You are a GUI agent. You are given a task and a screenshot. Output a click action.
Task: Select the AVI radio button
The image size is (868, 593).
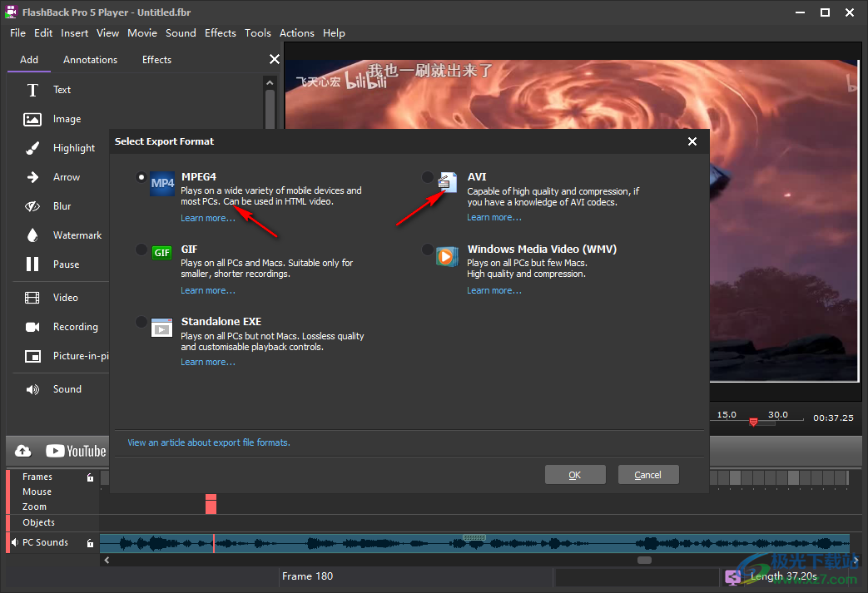pos(428,177)
